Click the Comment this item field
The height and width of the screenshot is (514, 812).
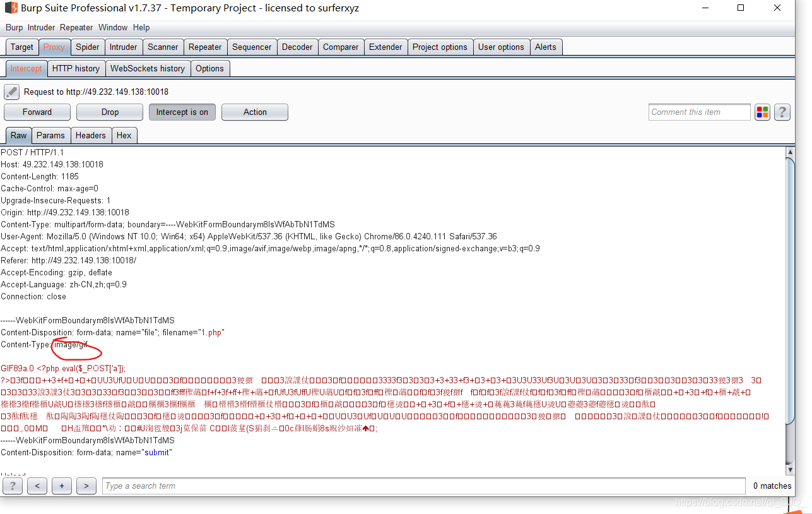click(699, 112)
